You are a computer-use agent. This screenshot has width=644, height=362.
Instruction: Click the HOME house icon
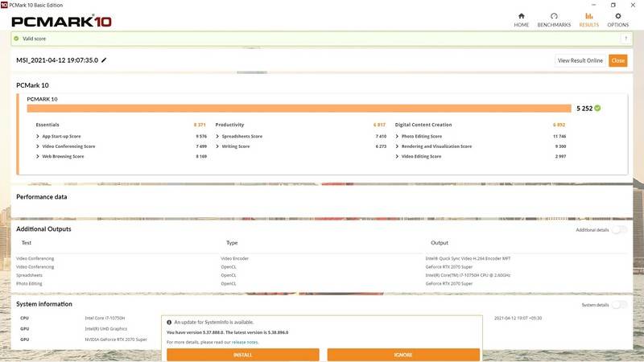click(522, 16)
